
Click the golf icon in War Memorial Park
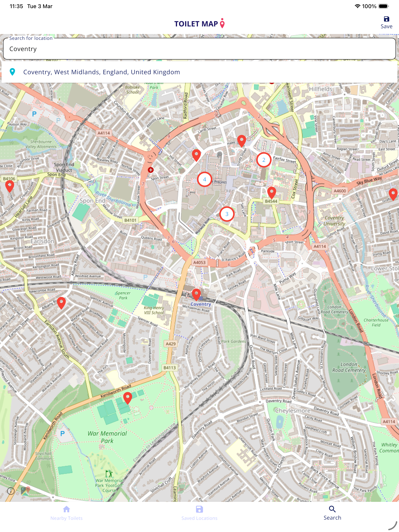[109, 474]
